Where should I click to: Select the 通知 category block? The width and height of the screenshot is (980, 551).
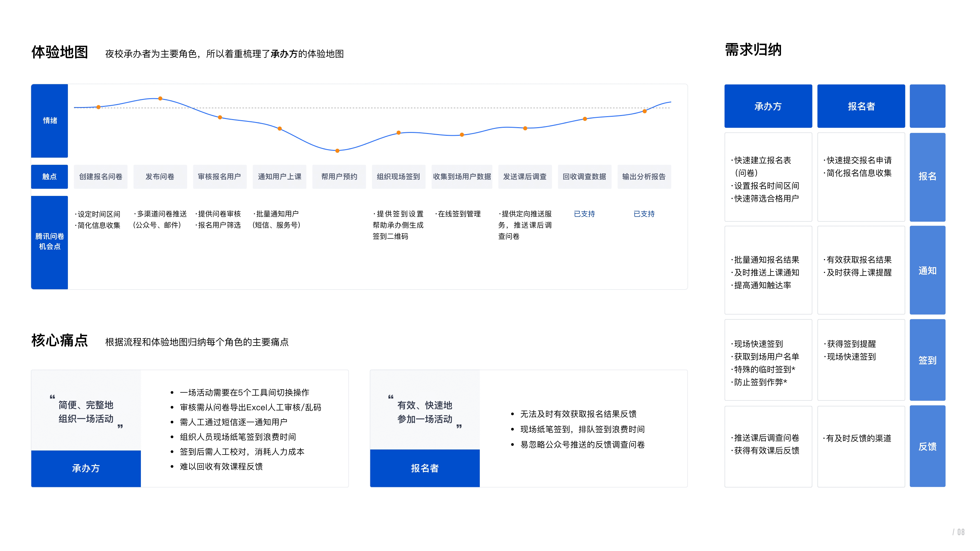927,270
